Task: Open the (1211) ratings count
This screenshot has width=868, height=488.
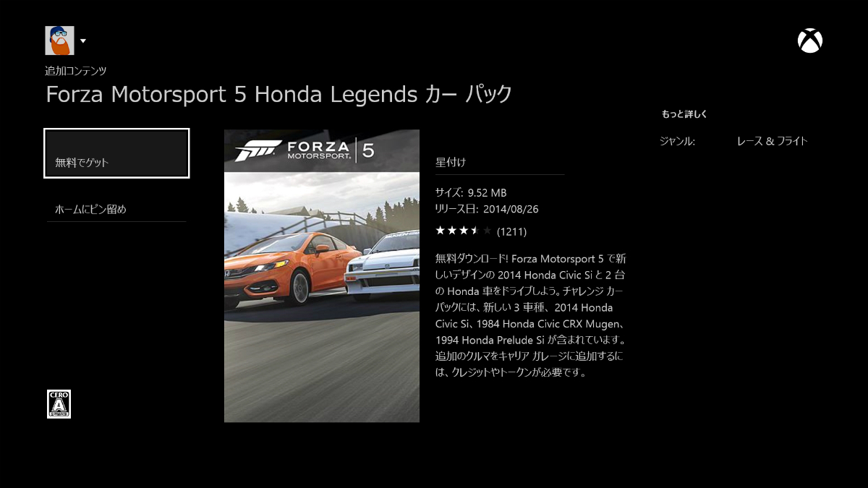Action: [512, 232]
